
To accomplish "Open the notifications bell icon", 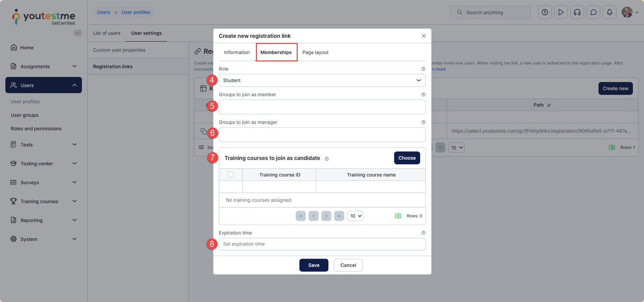I will tap(609, 12).
